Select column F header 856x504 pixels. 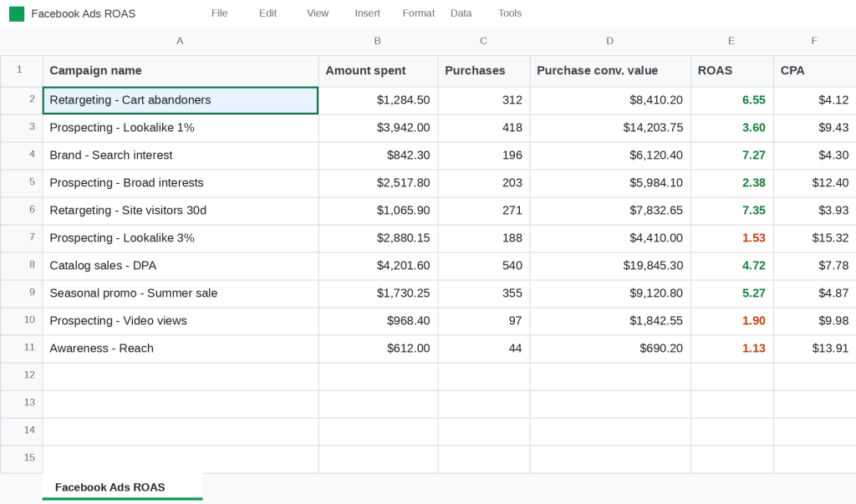[814, 41]
